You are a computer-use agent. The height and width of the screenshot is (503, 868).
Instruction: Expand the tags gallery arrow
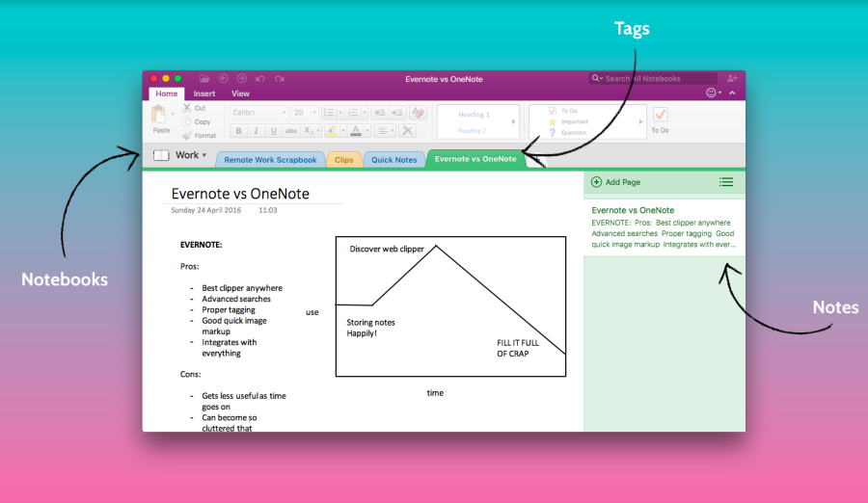[641, 121]
